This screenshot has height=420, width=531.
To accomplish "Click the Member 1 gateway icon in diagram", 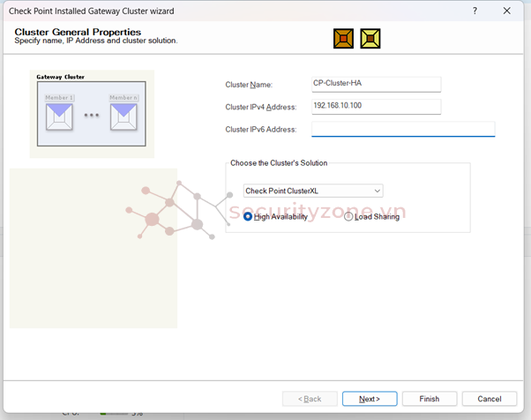I will 59,116.
